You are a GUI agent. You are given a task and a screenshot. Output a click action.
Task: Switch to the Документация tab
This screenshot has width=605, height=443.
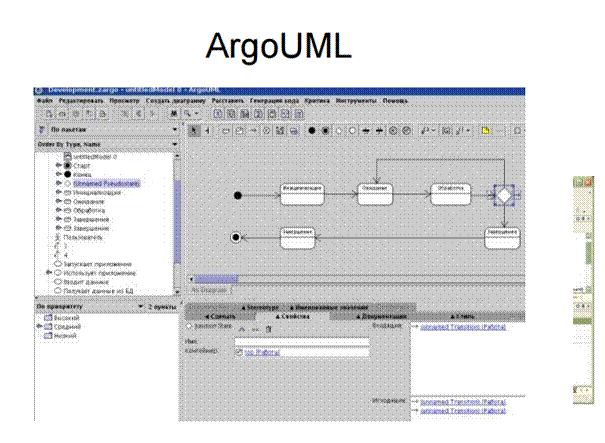coord(381,316)
